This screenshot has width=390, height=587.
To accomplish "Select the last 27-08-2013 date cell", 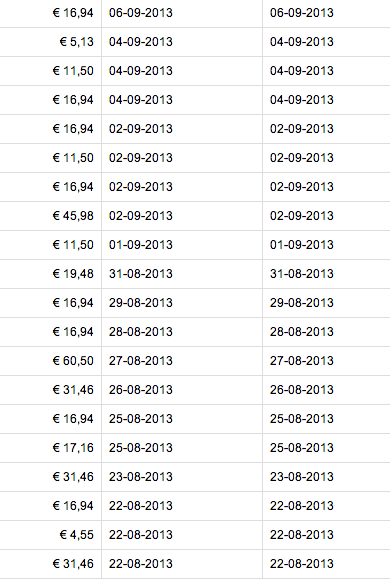I will 326,361.
